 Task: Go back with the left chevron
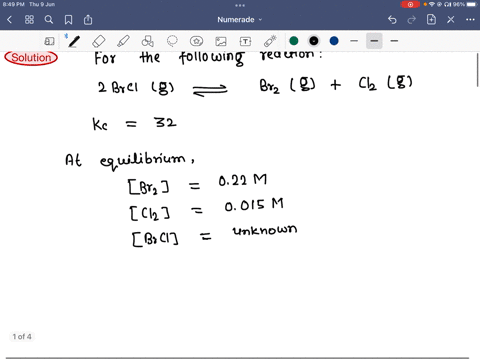click(x=9, y=20)
